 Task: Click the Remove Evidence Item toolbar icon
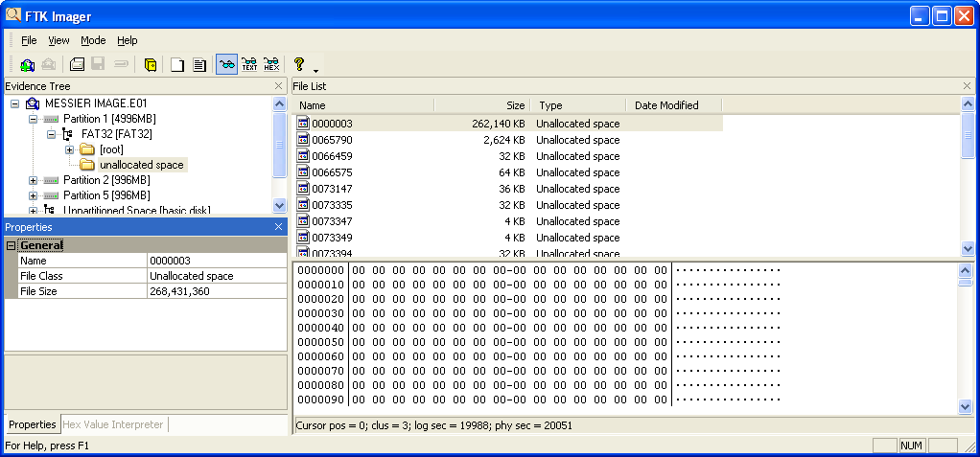49,64
